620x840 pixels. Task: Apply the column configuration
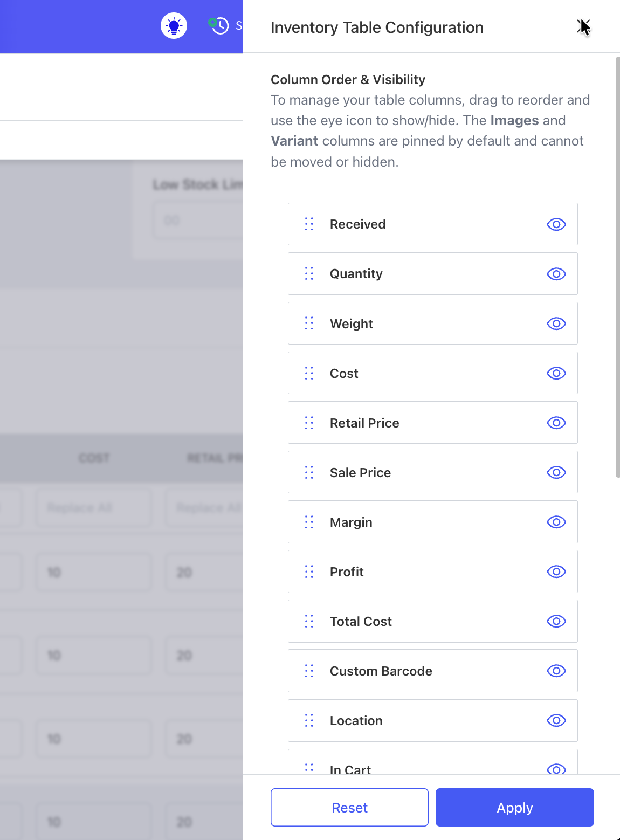pyautogui.click(x=515, y=807)
